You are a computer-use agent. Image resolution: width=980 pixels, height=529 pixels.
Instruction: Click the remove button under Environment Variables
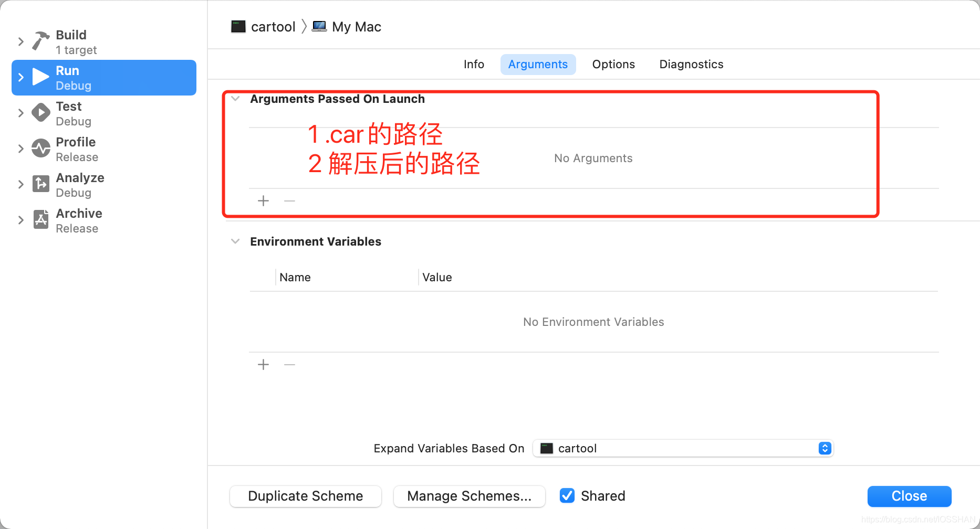point(289,364)
